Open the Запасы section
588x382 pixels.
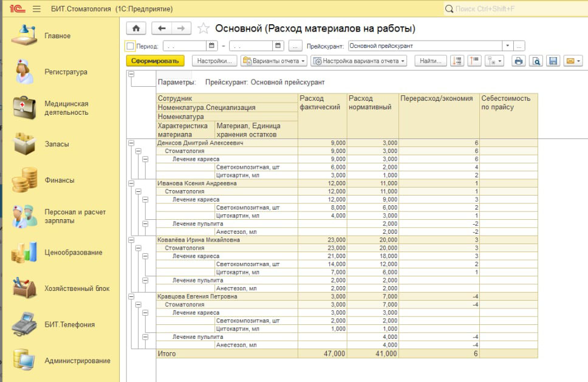click(56, 144)
